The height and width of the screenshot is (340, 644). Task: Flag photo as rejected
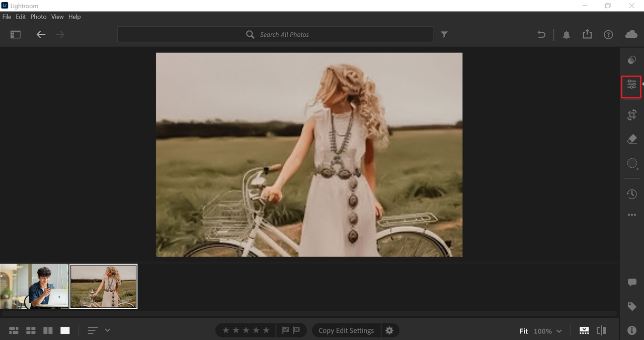click(x=296, y=330)
